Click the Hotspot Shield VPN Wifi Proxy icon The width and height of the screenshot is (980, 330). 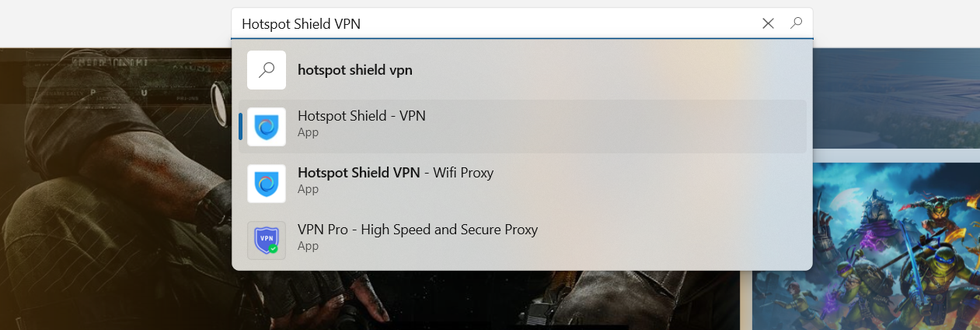tap(267, 184)
